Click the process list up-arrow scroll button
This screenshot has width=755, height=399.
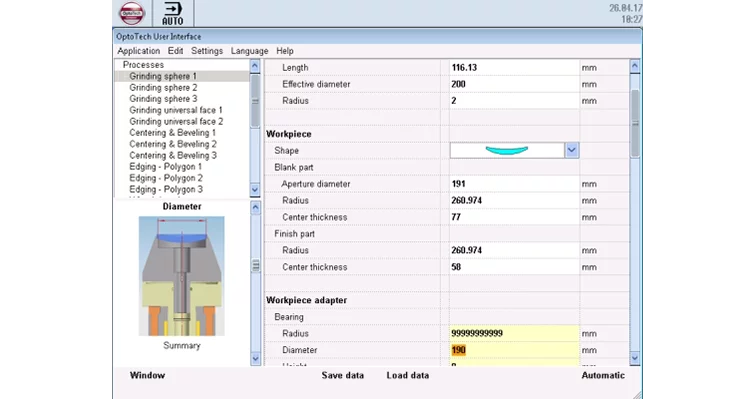(x=255, y=66)
